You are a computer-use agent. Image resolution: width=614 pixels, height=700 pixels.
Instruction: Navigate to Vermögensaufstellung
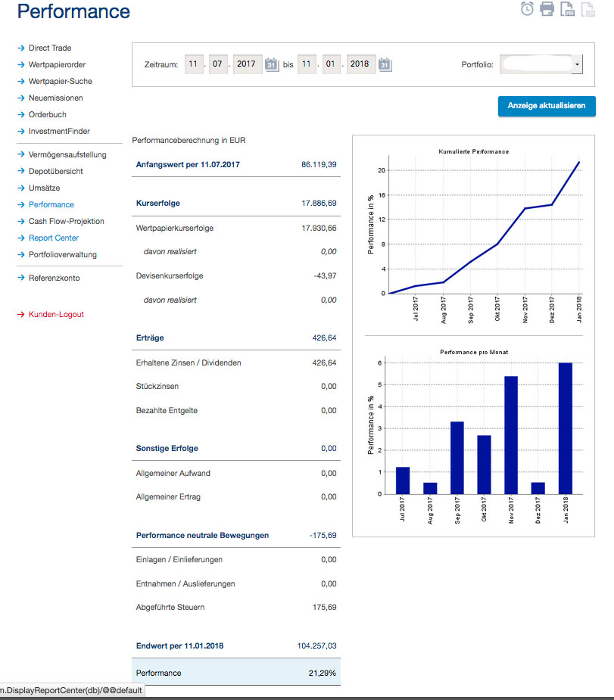[67, 154]
